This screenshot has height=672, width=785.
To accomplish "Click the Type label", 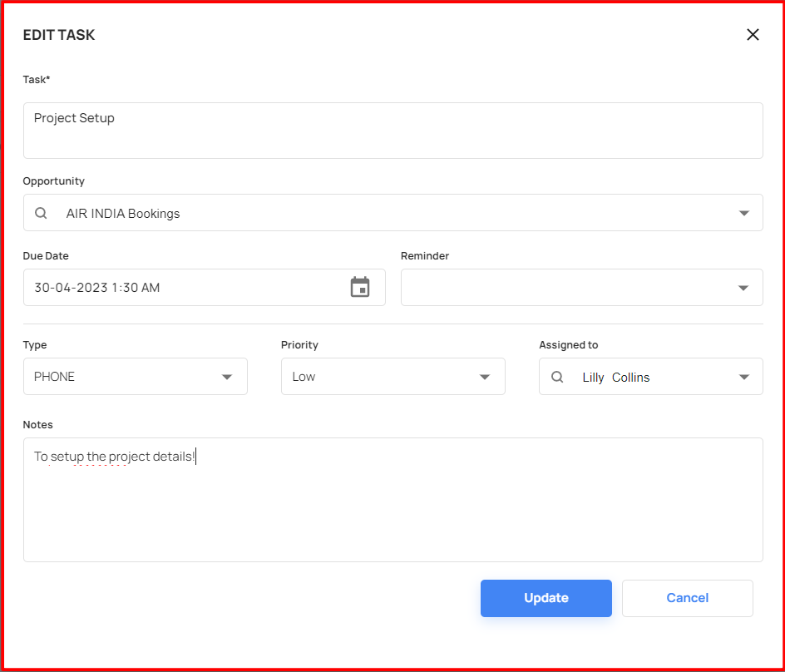I will pos(35,344).
